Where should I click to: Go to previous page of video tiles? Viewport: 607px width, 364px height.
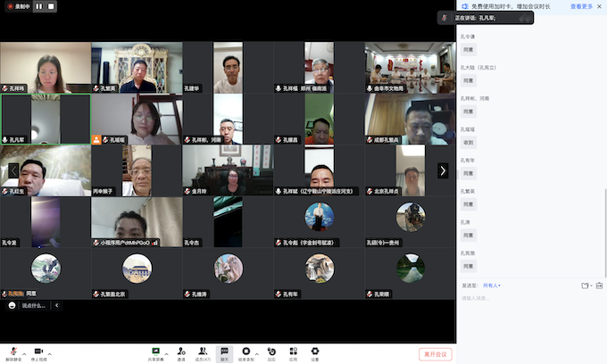pyautogui.click(x=13, y=170)
